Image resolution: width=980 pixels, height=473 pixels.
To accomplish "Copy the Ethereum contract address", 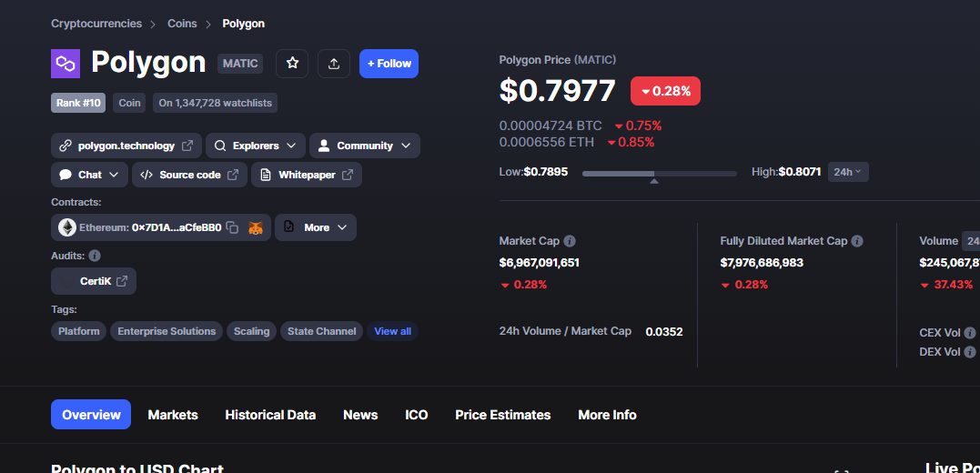I will pos(232,227).
